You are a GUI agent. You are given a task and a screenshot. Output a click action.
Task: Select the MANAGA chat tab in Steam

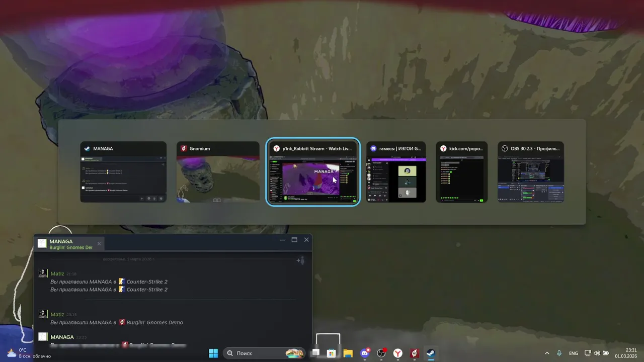(x=69, y=244)
